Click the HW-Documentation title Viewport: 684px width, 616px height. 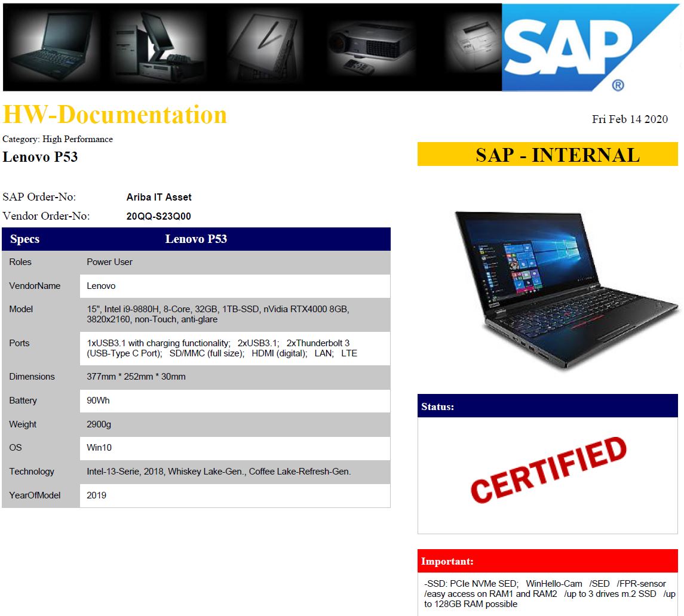pos(115,115)
